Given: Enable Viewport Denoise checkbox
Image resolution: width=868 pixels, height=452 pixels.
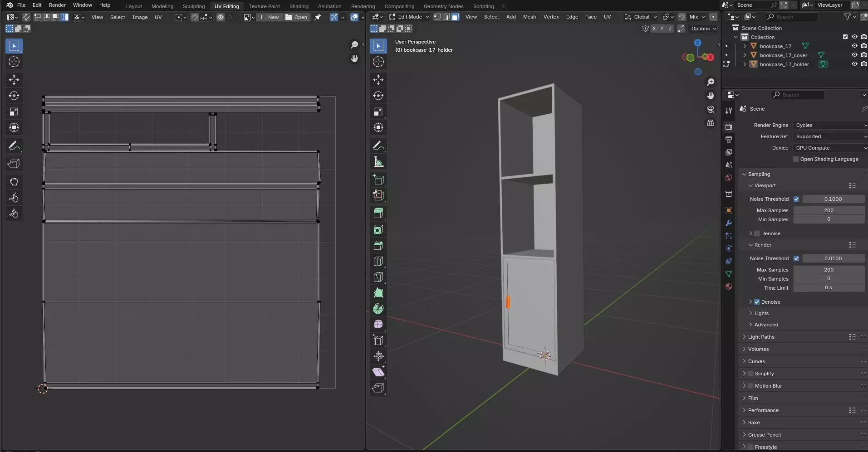Looking at the screenshot, I should tap(757, 233).
